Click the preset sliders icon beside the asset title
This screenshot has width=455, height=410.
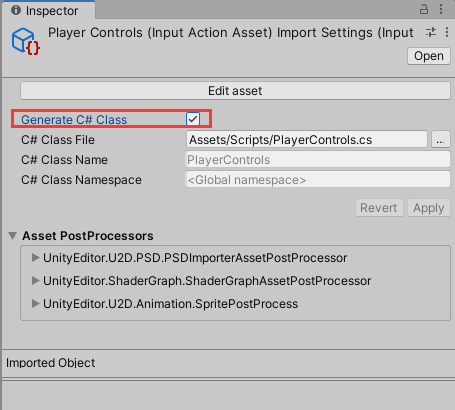coord(431,32)
